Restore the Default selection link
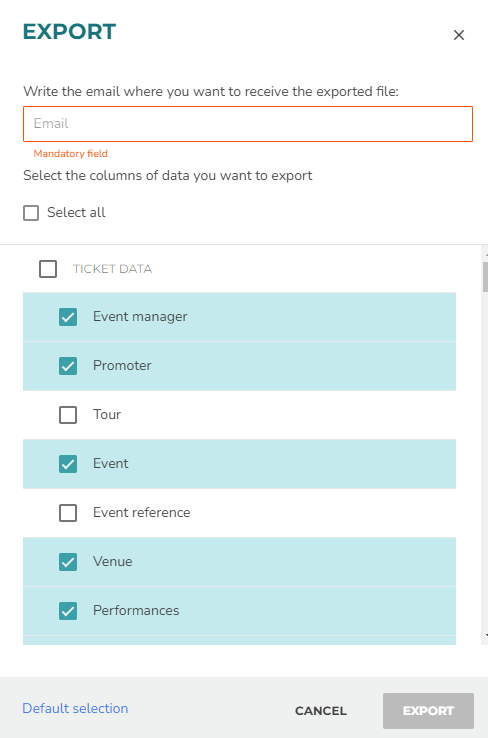The image size is (488, 738). coord(75,708)
